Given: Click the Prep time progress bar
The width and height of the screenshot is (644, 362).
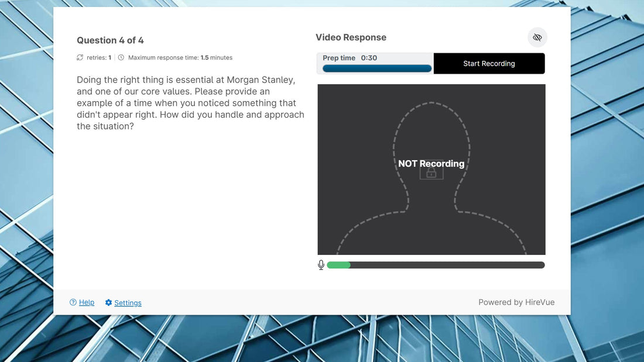Looking at the screenshot, I should (x=377, y=68).
